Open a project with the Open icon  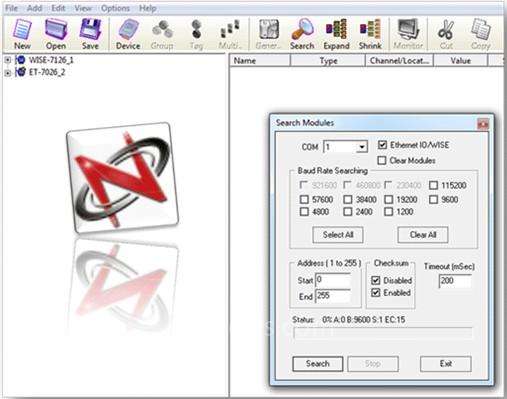point(56,34)
